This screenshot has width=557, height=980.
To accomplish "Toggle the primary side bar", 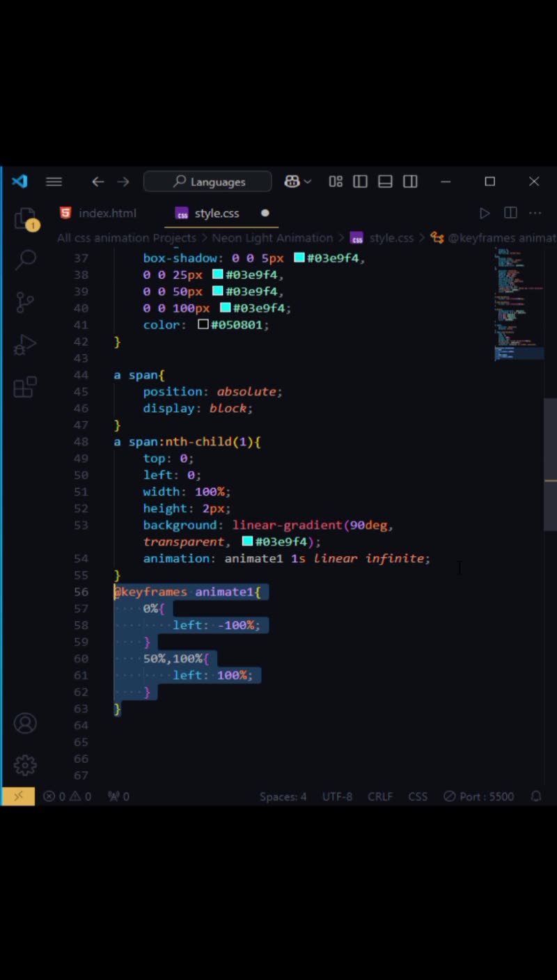I will 360,182.
